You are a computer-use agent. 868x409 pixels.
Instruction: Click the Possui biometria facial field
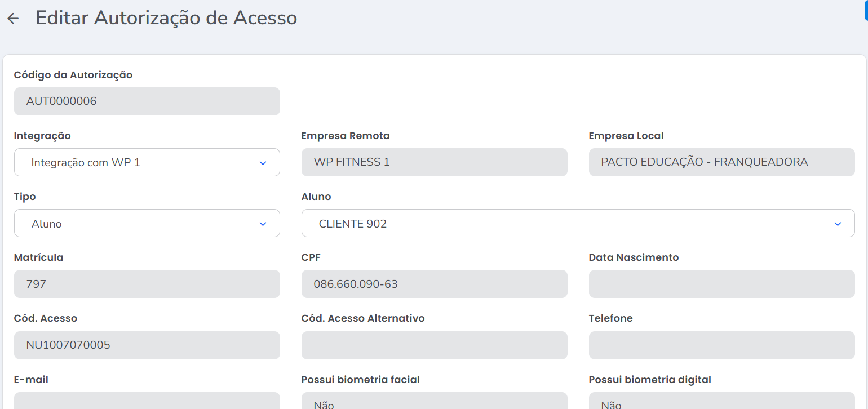click(434, 401)
